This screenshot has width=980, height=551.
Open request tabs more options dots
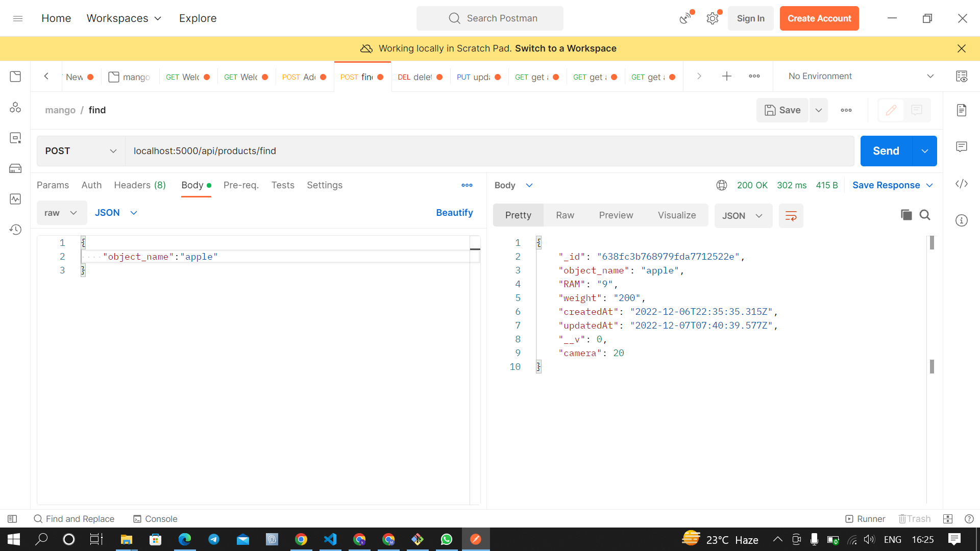[467, 185]
